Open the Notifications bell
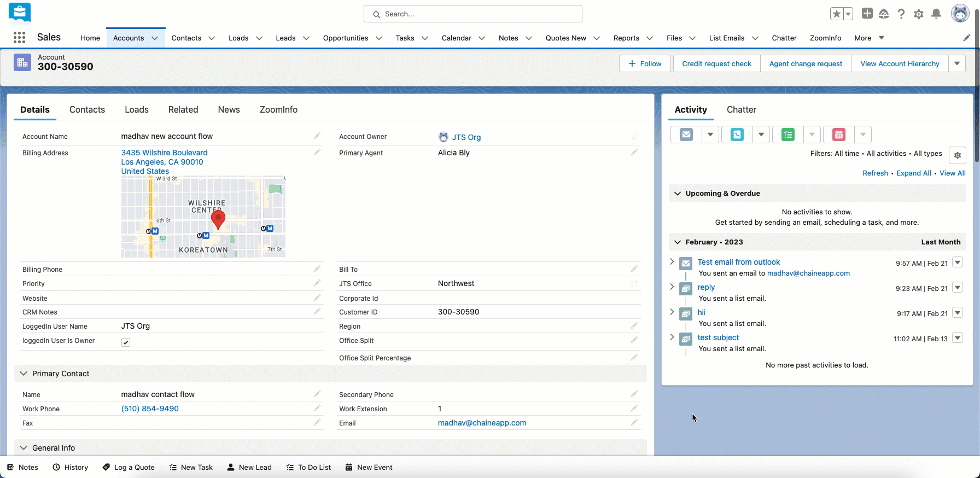The image size is (980, 478). pyautogui.click(x=936, y=14)
